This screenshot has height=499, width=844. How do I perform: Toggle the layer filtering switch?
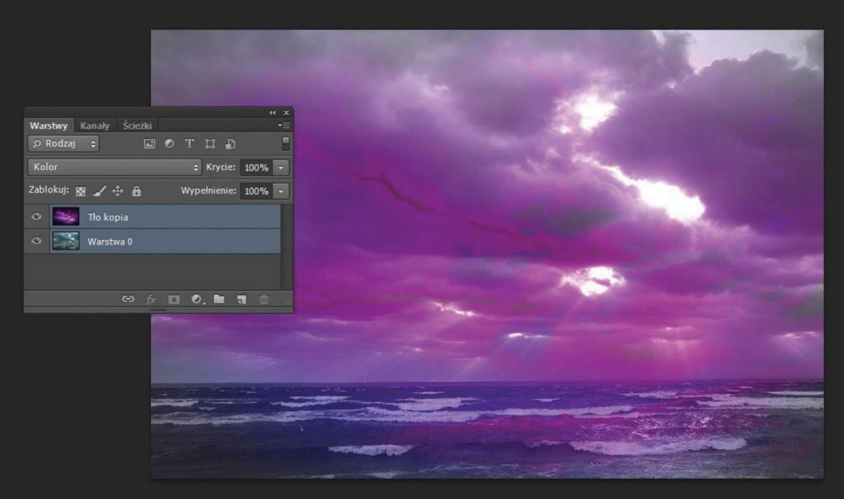tap(285, 144)
